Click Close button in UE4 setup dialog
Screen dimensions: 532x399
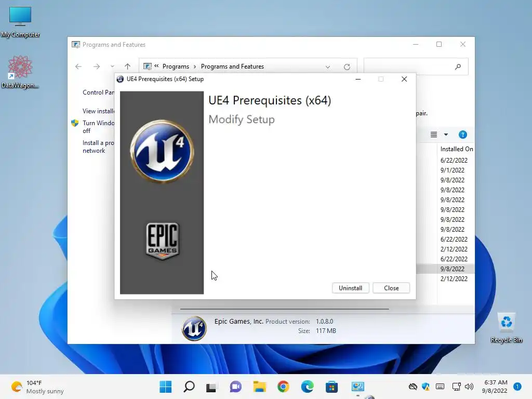(x=391, y=288)
